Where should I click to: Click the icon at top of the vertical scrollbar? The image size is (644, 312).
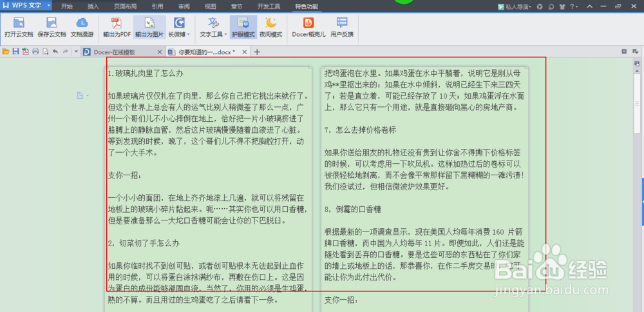tap(637, 64)
